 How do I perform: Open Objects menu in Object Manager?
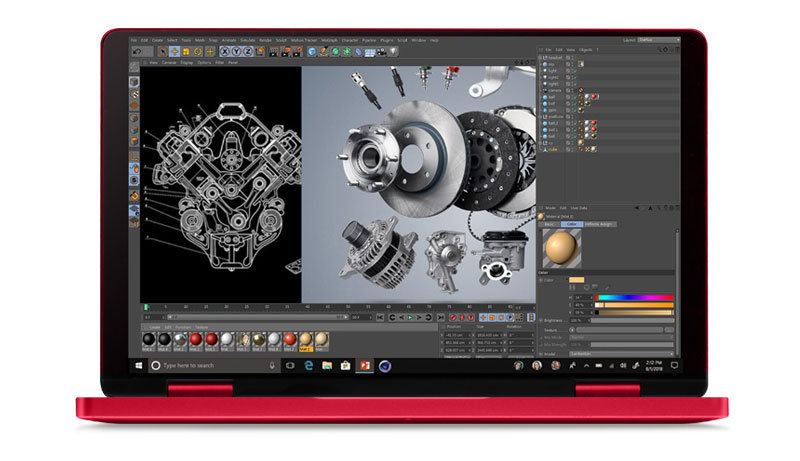point(585,50)
